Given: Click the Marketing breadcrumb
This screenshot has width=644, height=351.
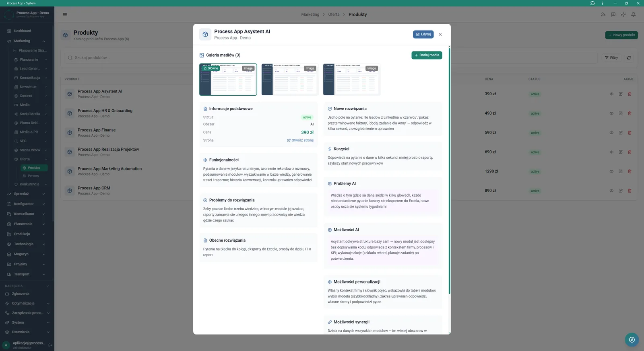Looking at the screenshot, I should click(310, 14).
